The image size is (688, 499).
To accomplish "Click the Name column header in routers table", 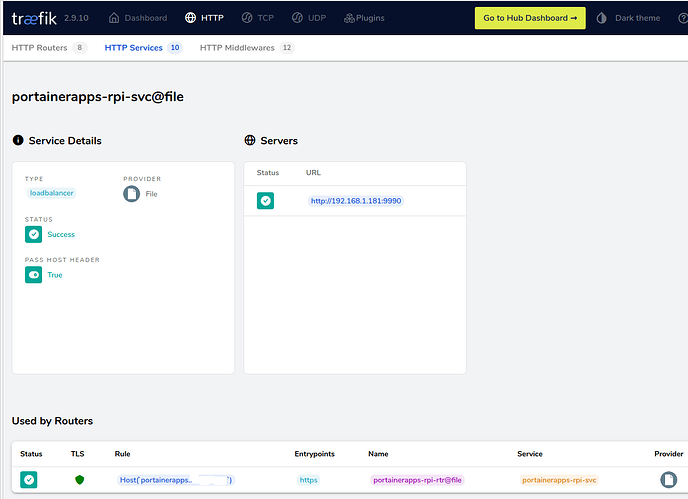I will 378,454.
